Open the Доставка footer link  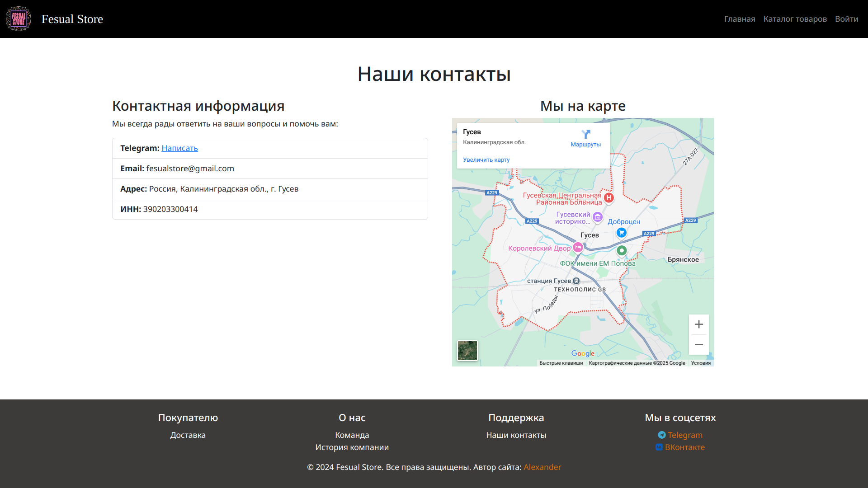point(188,435)
